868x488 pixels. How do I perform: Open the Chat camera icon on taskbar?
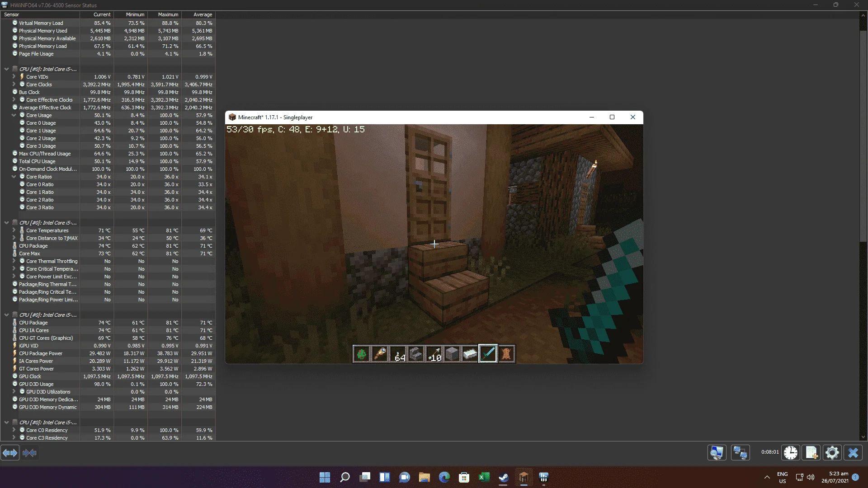[x=405, y=477]
